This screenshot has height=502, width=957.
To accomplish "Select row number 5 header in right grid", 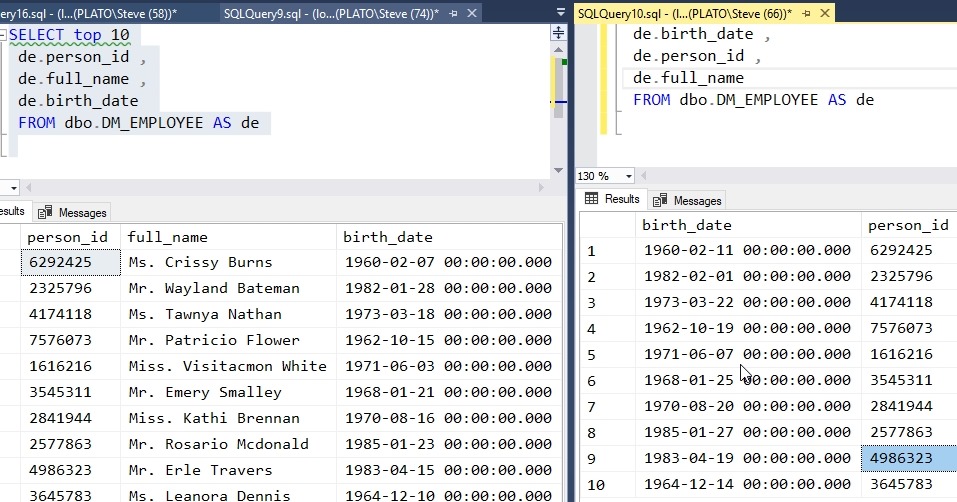I will tap(592, 354).
